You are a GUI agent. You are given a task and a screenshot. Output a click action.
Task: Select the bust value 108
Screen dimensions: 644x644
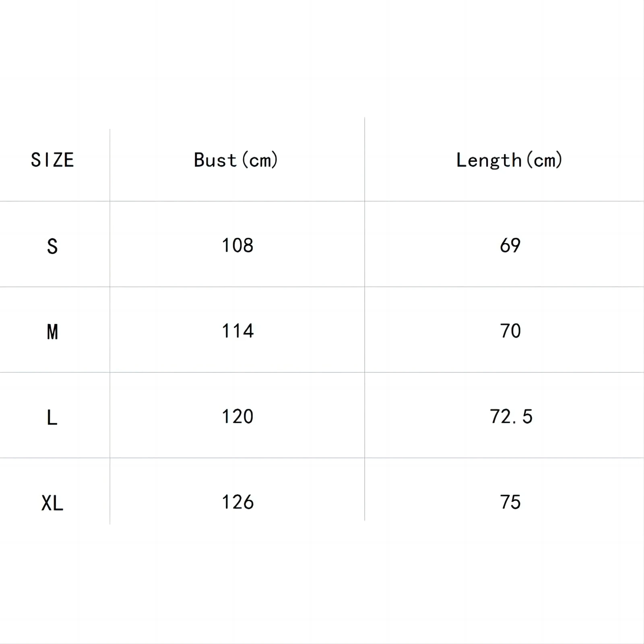point(237,246)
